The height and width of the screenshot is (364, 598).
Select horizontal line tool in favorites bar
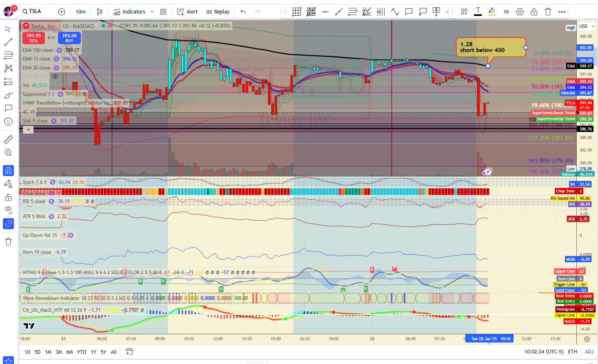coord(325,12)
